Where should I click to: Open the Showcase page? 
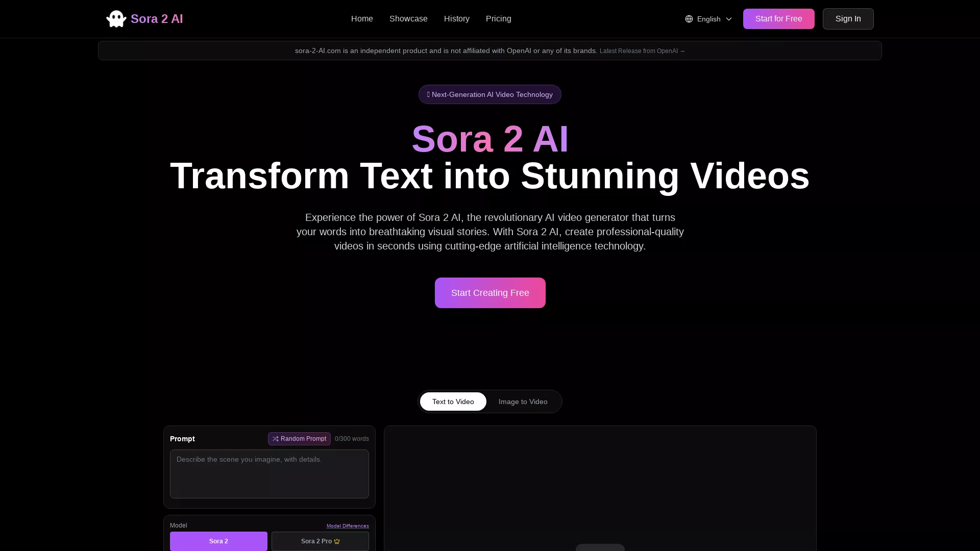click(408, 19)
